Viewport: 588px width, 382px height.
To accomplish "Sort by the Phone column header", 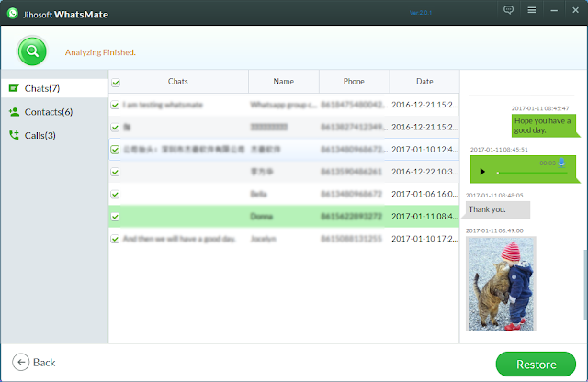I will (354, 82).
